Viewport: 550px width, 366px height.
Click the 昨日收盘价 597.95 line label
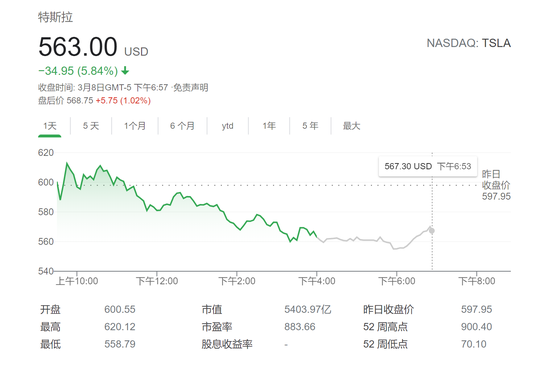point(496,185)
